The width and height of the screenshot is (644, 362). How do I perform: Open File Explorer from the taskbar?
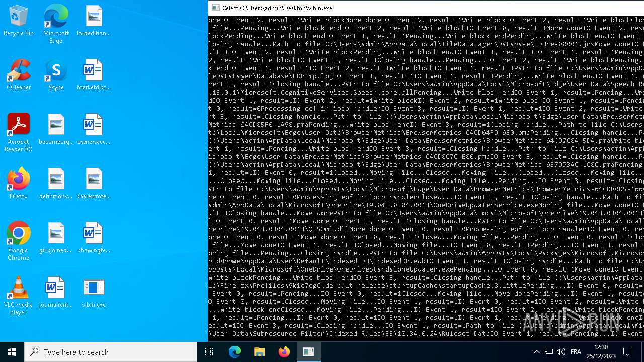pyautogui.click(x=259, y=352)
